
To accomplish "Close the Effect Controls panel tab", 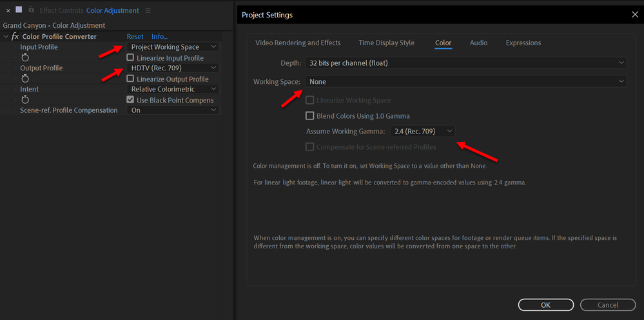I will click(8, 10).
